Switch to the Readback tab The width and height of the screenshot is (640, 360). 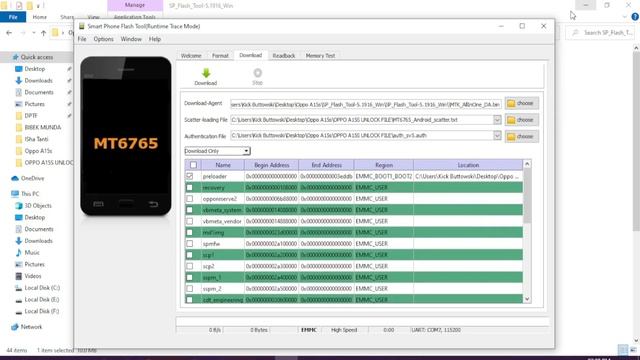click(x=284, y=56)
